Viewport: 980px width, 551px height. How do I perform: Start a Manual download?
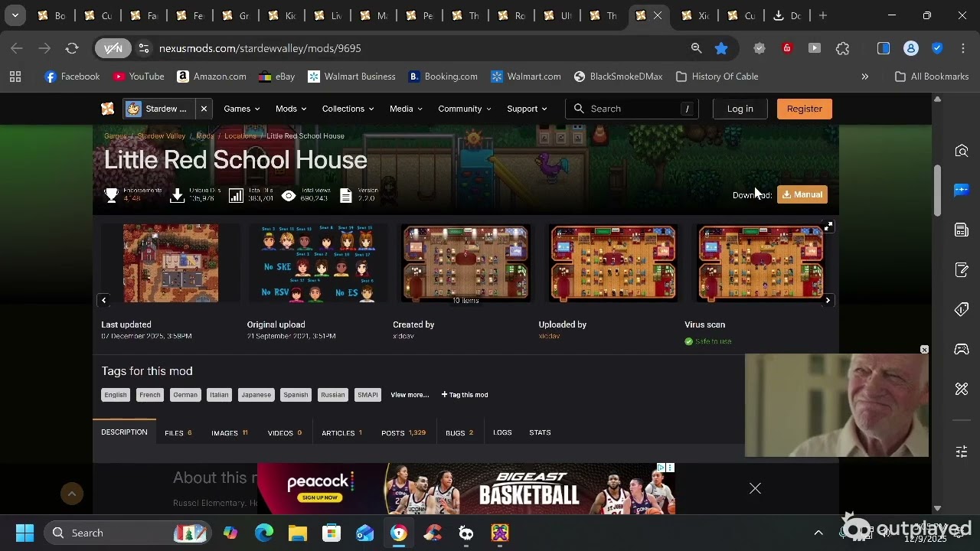click(802, 194)
